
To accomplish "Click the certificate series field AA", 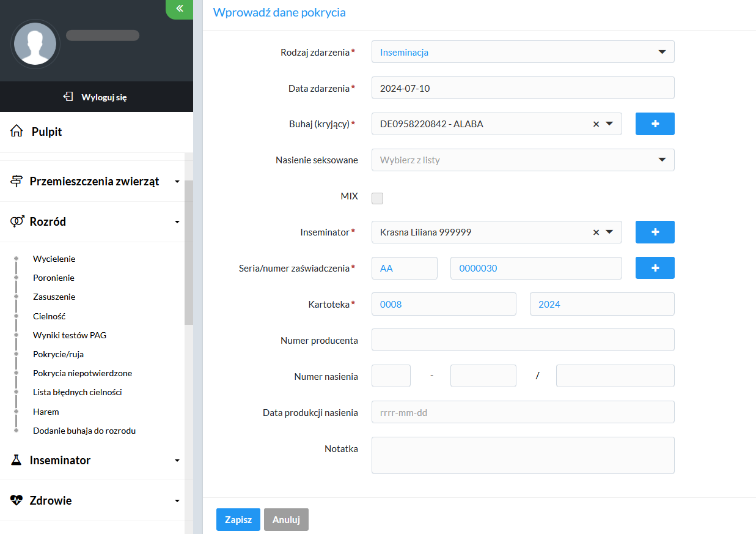I will pos(405,268).
